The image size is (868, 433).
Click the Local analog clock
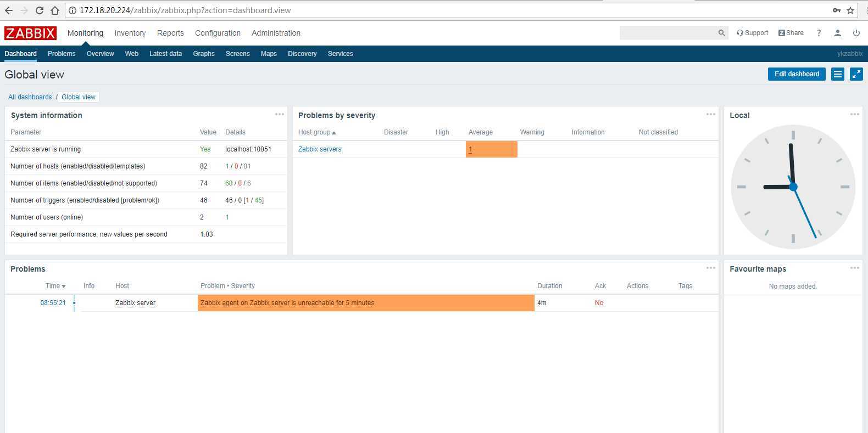pyautogui.click(x=793, y=187)
